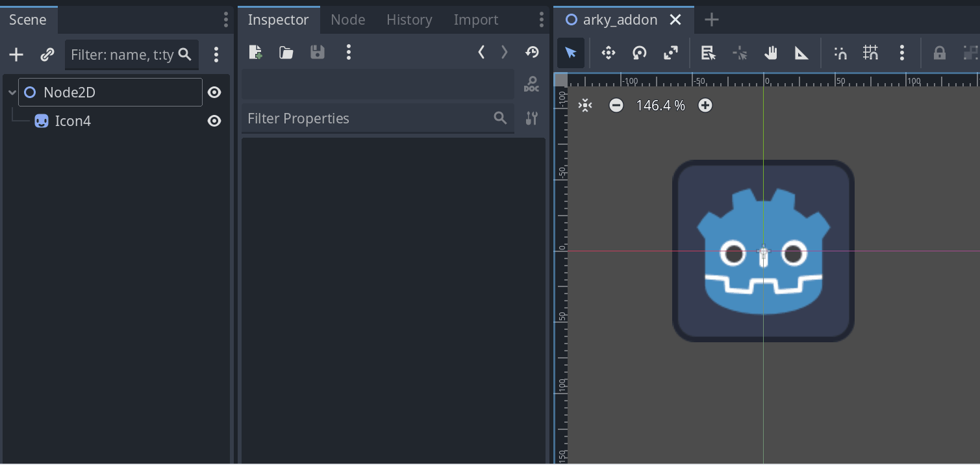980x465 pixels.
Task: Group the selected node's children
Action: (x=970, y=53)
